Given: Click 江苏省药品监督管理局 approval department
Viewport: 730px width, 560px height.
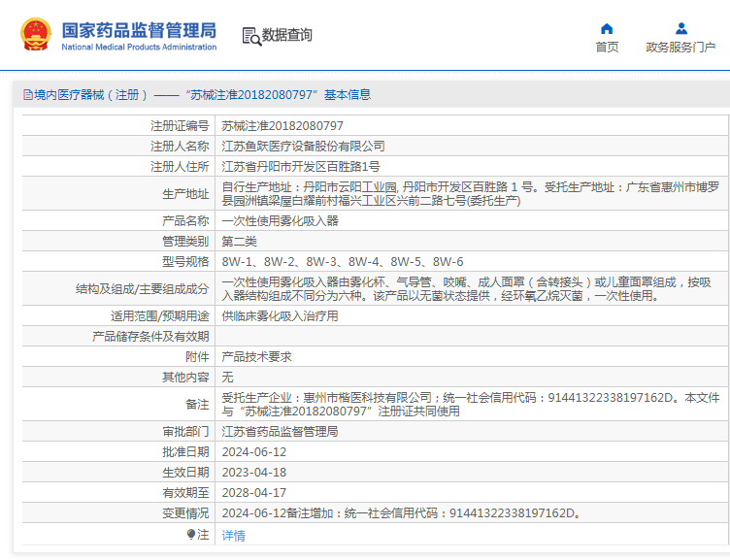Looking at the screenshot, I should pyautogui.click(x=280, y=432).
